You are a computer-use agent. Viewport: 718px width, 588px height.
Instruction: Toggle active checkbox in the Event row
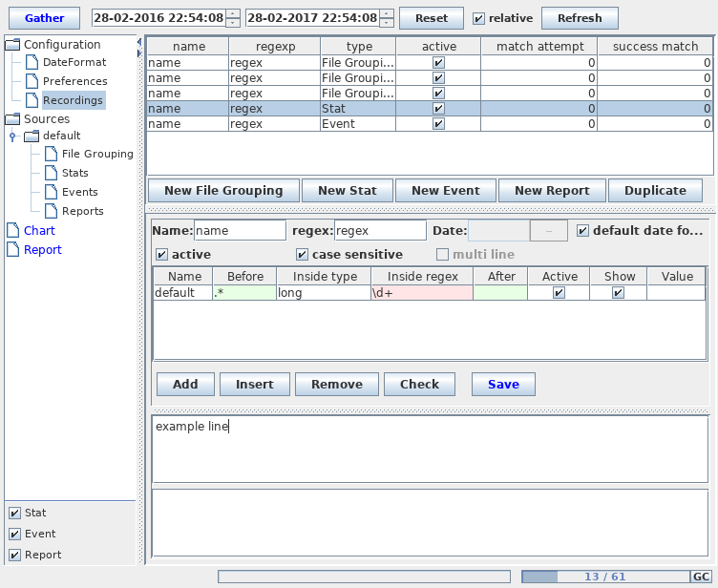438,124
